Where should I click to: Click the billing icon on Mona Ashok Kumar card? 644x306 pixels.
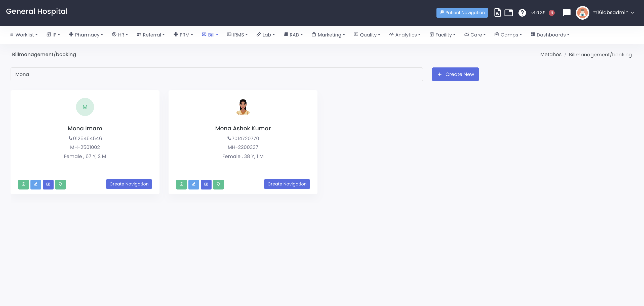click(x=206, y=184)
